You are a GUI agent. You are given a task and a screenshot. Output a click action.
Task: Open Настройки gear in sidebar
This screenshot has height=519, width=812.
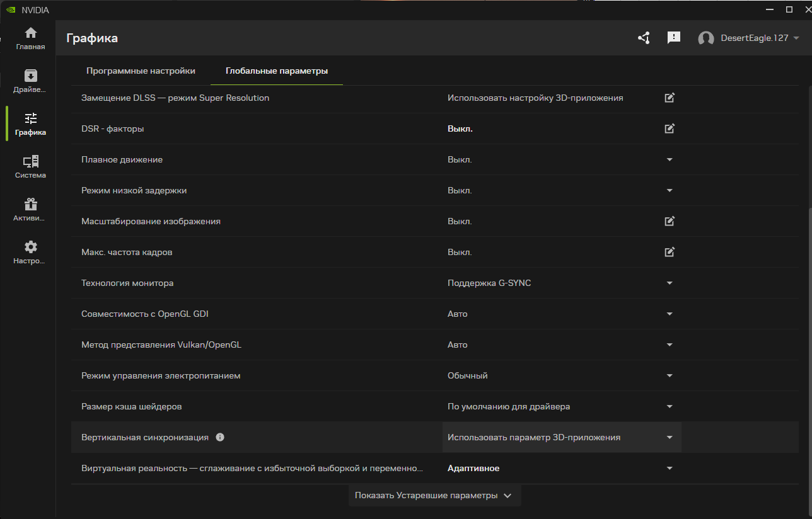click(30, 253)
